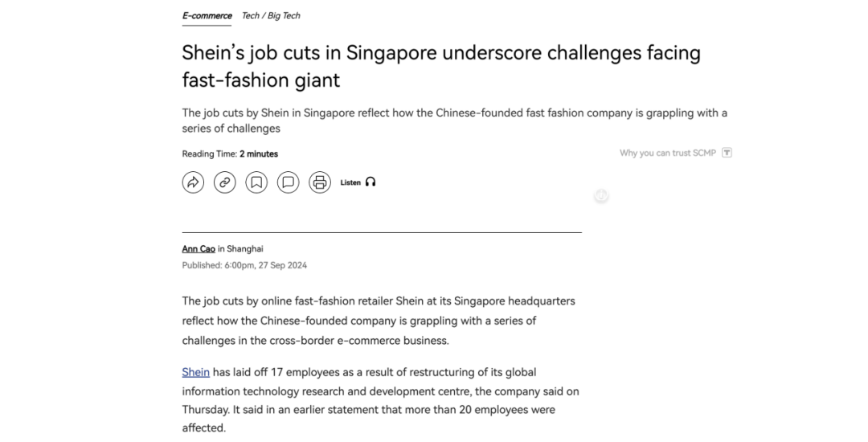Open the E-commerce section tab
This screenshot has height=442, width=868.
(207, 15)
